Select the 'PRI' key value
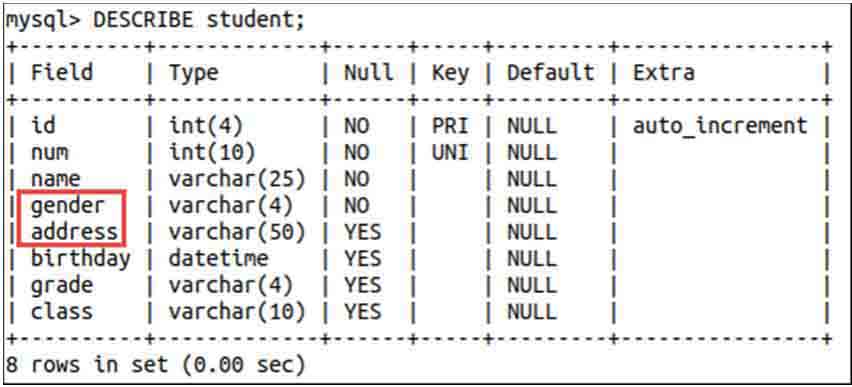 [450, 126]
